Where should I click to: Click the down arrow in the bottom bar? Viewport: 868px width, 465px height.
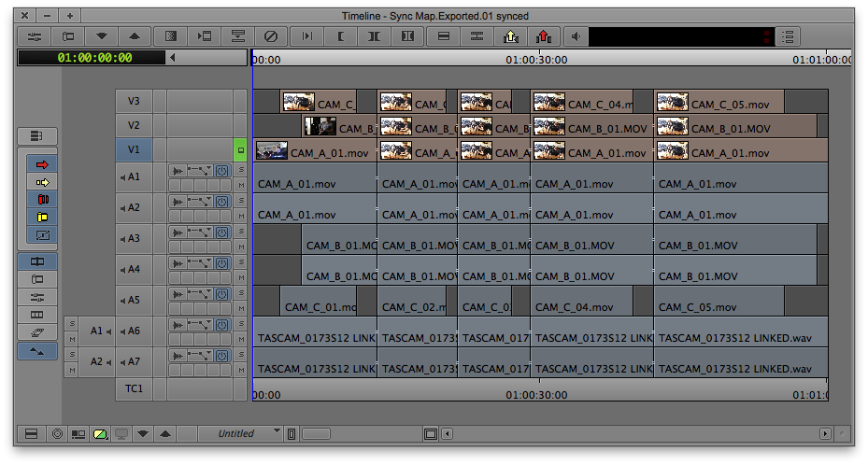(143, 434)
